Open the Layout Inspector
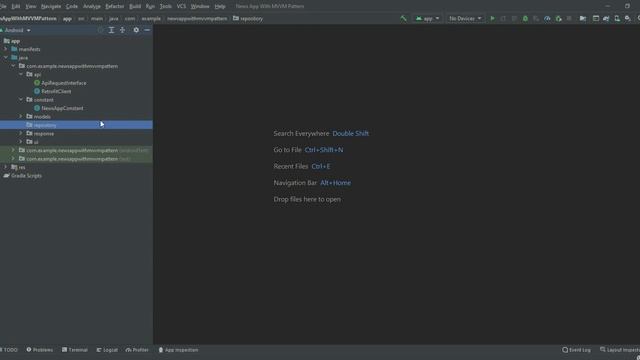This screenshot has height=360, width=640. 620,350
